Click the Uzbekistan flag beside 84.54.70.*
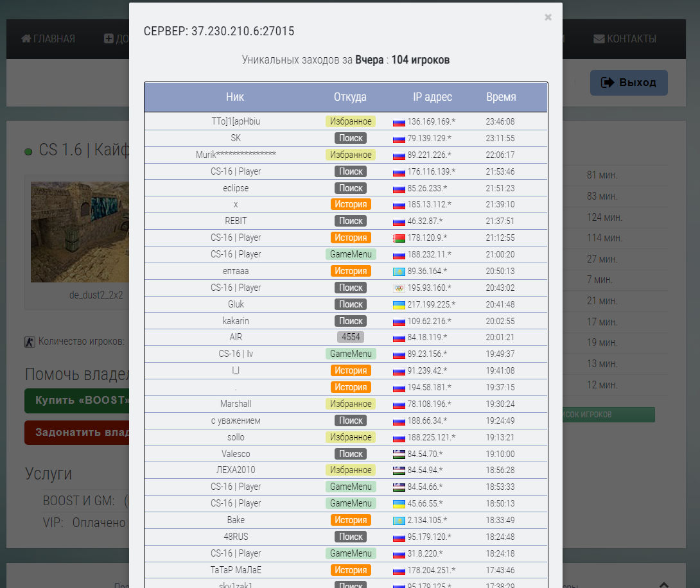Image resolution: width=700 pixels, height=588 pixels. (x=399, y=454)
